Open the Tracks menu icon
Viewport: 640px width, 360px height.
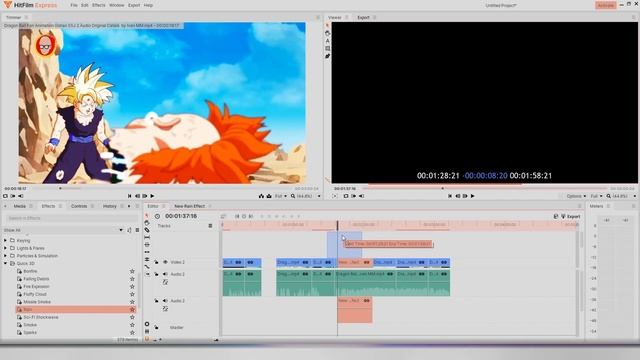coord(210,226)
